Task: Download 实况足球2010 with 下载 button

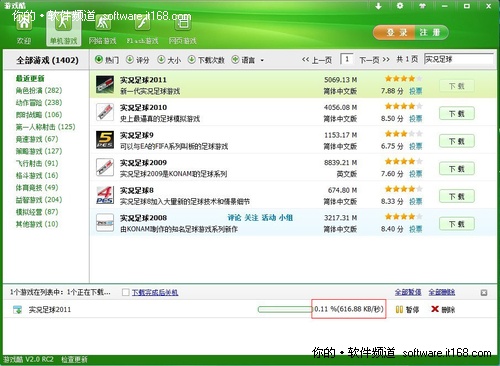Action: pyautogui.click(x=457, y=114)
